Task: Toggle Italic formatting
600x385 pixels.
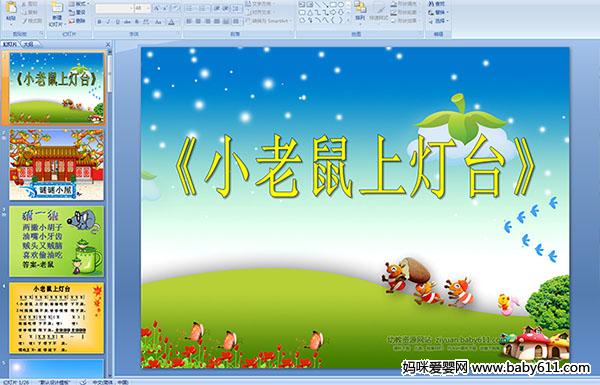Action: pos(109,22)
